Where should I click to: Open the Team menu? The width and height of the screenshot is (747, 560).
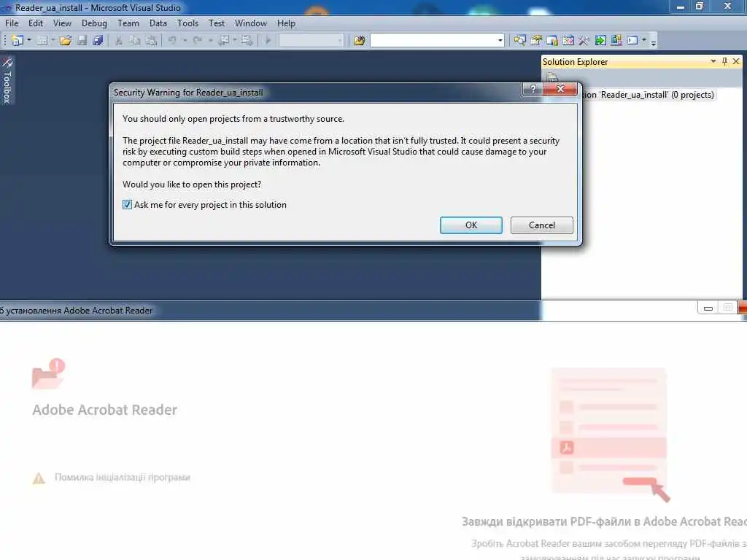coord(128,23)
